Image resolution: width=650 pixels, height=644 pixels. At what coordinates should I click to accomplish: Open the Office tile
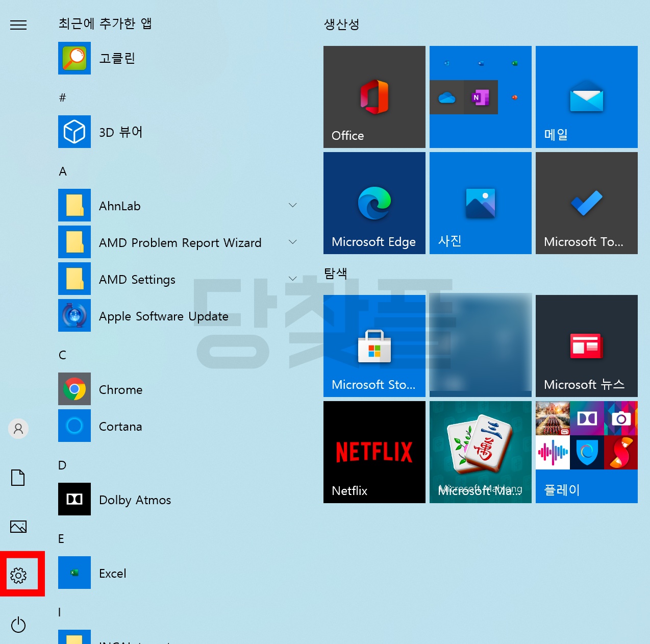[374, 97]
